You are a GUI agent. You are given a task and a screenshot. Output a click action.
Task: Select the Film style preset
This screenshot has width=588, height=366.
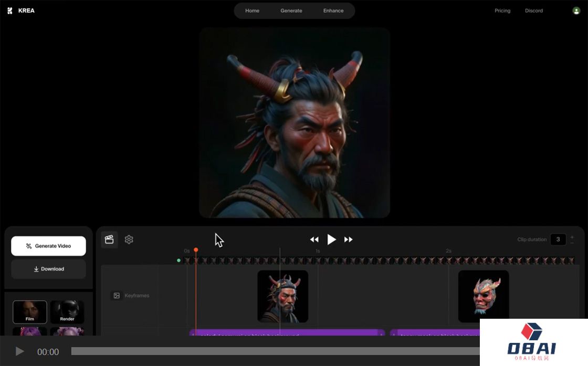(30, 312)
